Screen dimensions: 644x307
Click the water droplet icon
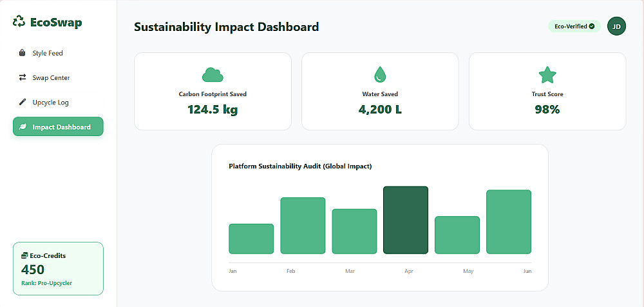pos(380,75)
